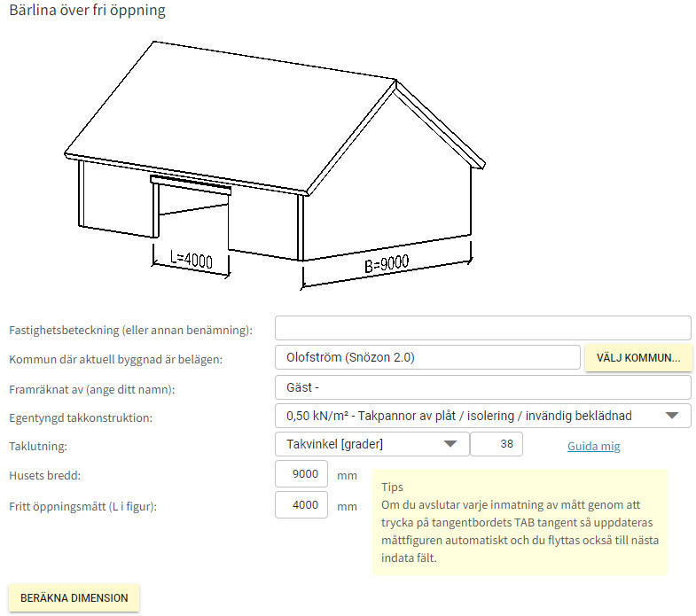This screenshot has width=696, height=616.
Task: Select the Husets bredd field with 9000
Action: click(302, 474)
